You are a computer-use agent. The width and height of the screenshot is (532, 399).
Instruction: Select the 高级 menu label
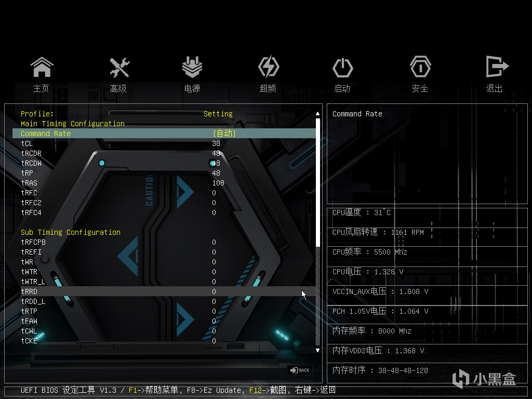(x=118, y=88)
